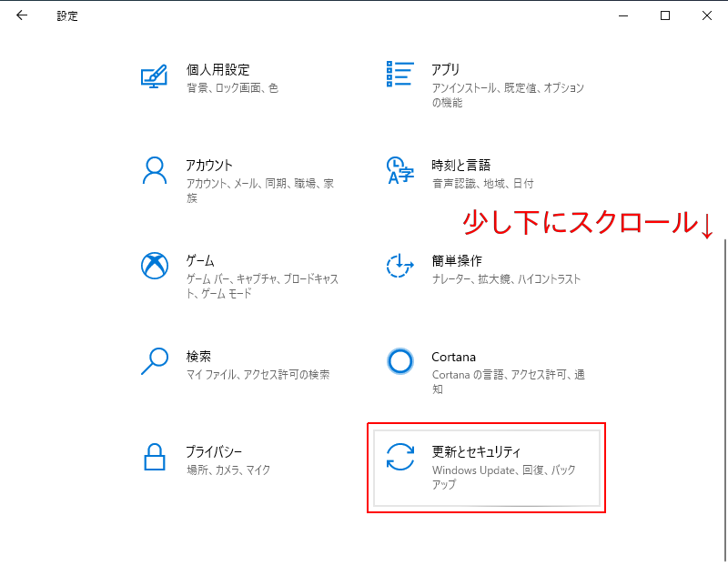Click description アカウント、メール、同期、職場、家族
The height and width of the screenshot is (576, 728).
(260, 191)
